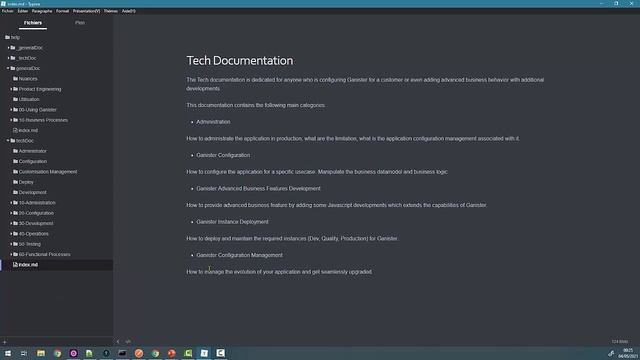Click the Tech Documentation heading
This screenshot has height=360, width=640.
[240, 61]
